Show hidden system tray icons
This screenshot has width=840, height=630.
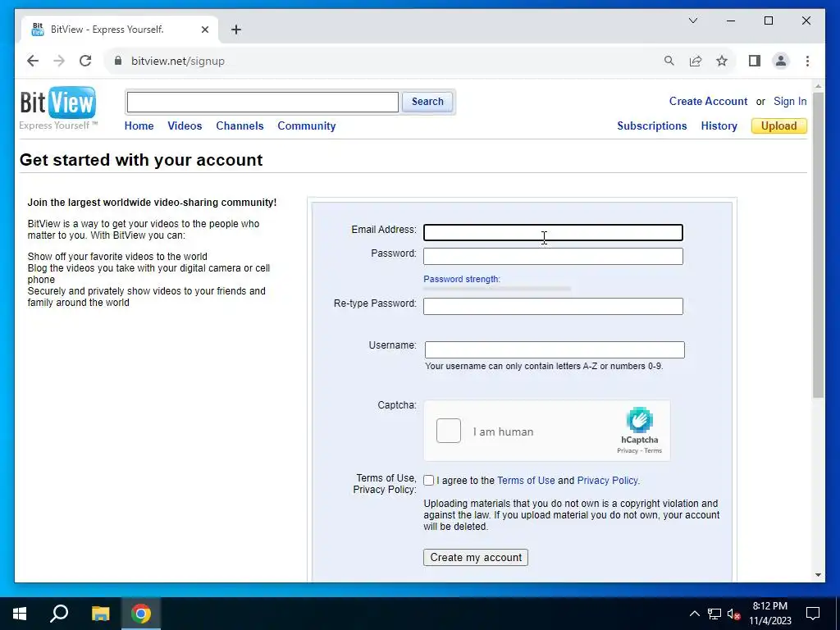coord(694,614)
